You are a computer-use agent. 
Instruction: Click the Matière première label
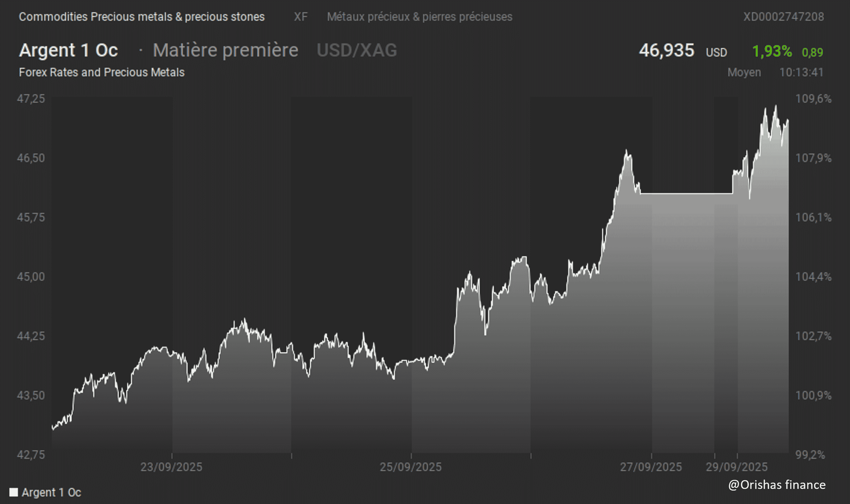pos(226,50)
